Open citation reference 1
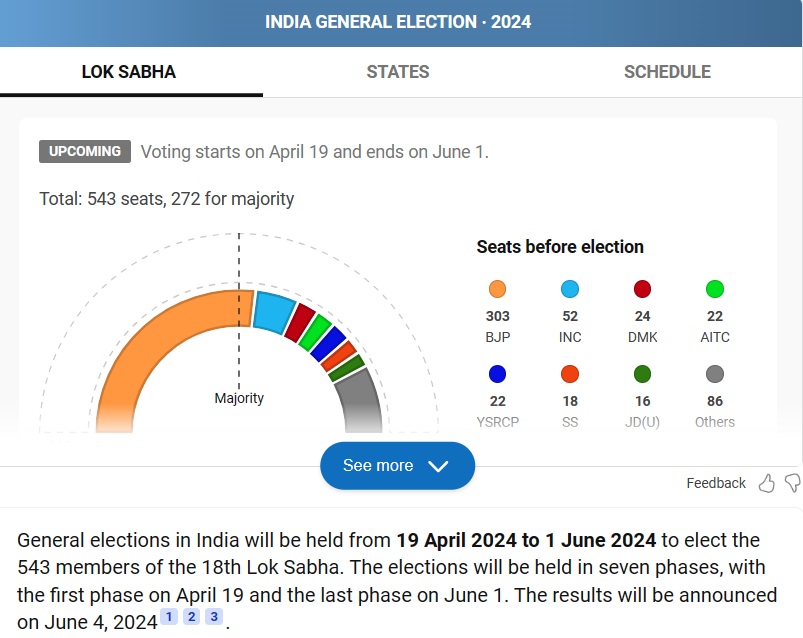The image size is (803, 638). (169, 617)
